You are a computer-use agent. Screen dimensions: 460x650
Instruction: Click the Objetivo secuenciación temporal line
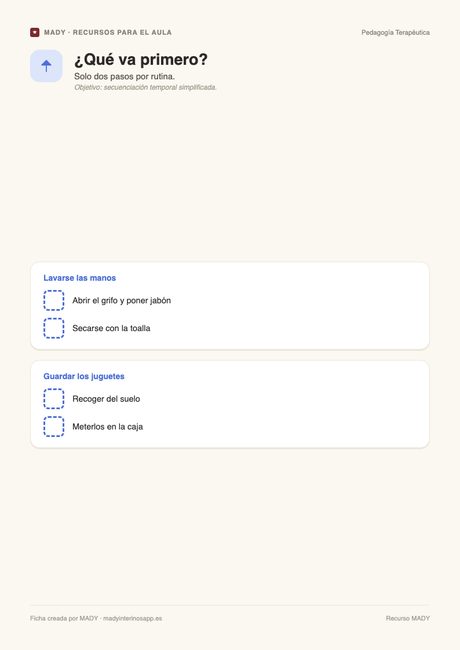point(145,87)
